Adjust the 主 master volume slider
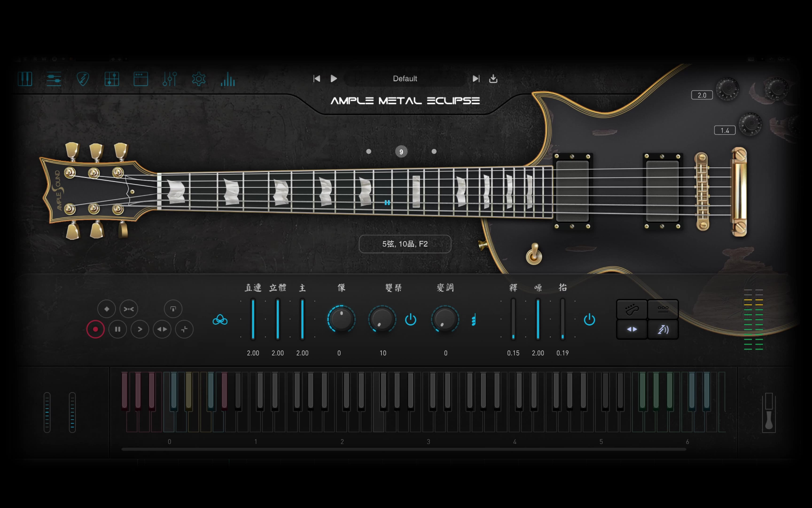Screen dimensions: 812x508 302,319
